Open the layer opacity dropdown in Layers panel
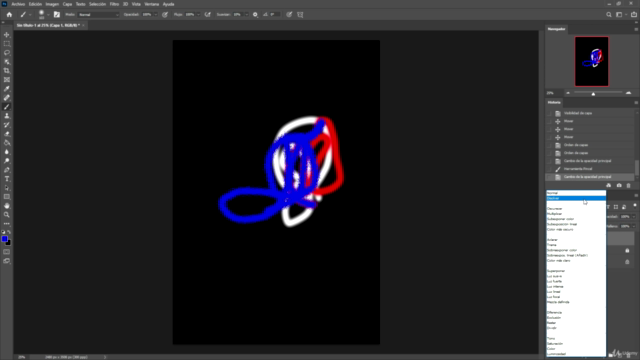 633,217
